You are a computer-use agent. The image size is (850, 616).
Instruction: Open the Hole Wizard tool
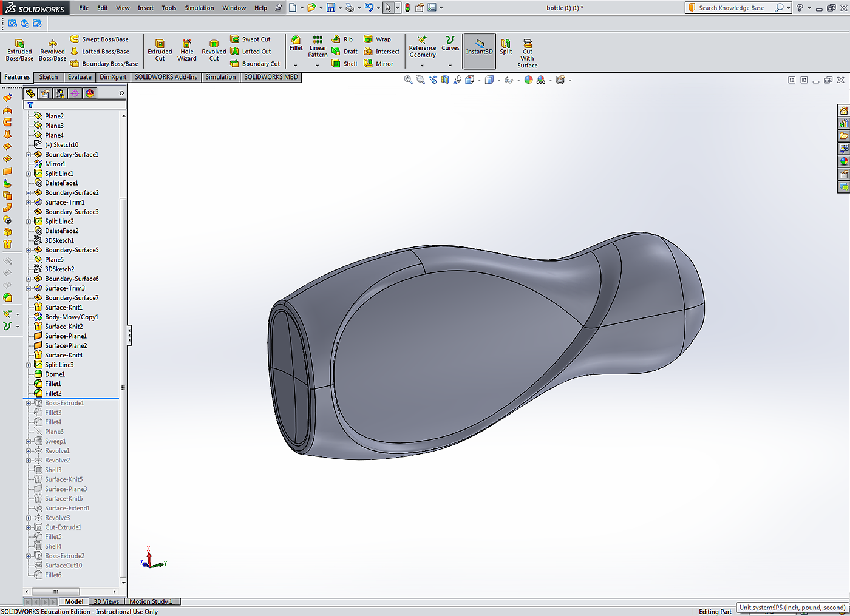click(187, 50)
